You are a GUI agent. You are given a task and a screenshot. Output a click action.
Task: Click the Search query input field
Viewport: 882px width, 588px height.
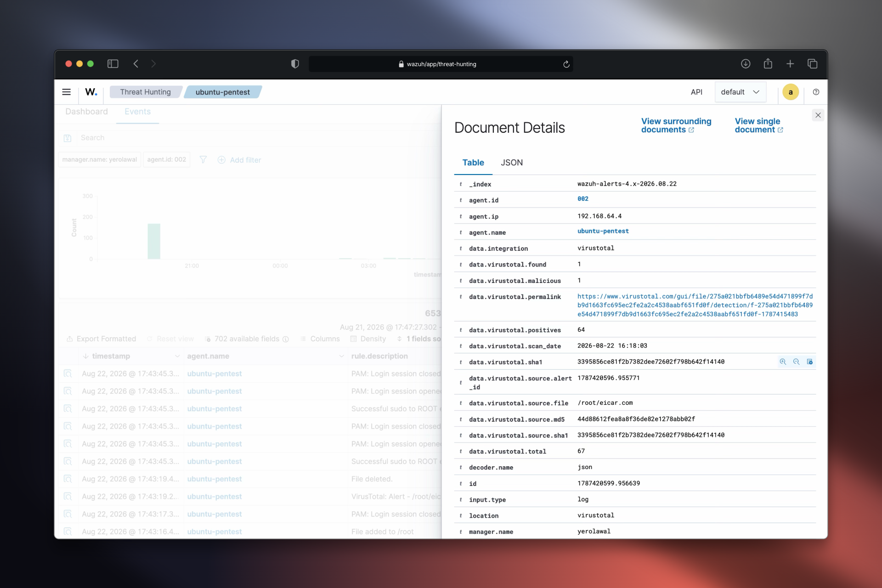pyautogui.click(x=257, y=138)
